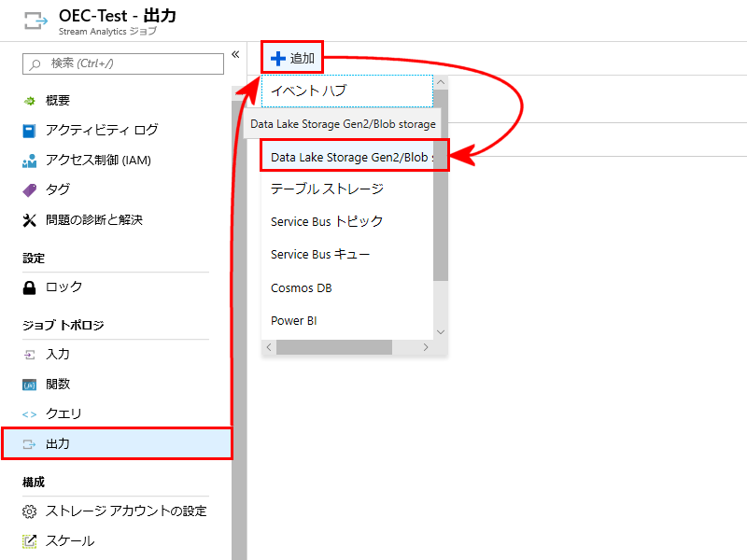The width and height of the screenshot is (747, 560).
Task: Click the search magnifier icon
Action: [35, 64]
